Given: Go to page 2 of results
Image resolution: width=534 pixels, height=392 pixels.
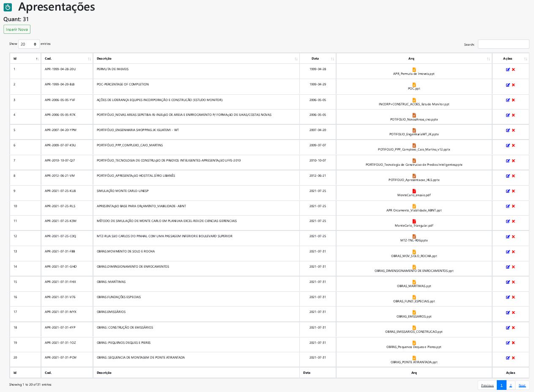Looking at the screenshot, I should tap(510, 385).
